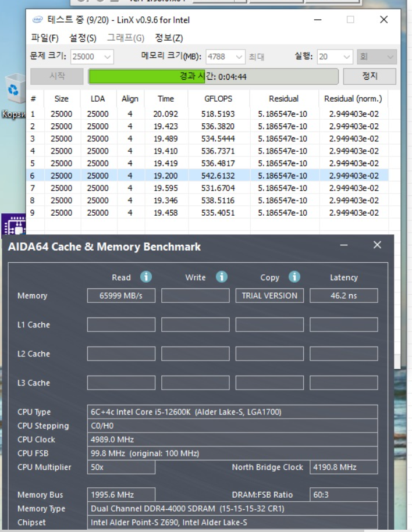Click the Chipset Z690 field
Viewport: 412px width, 532px height.
click(232, 522)
